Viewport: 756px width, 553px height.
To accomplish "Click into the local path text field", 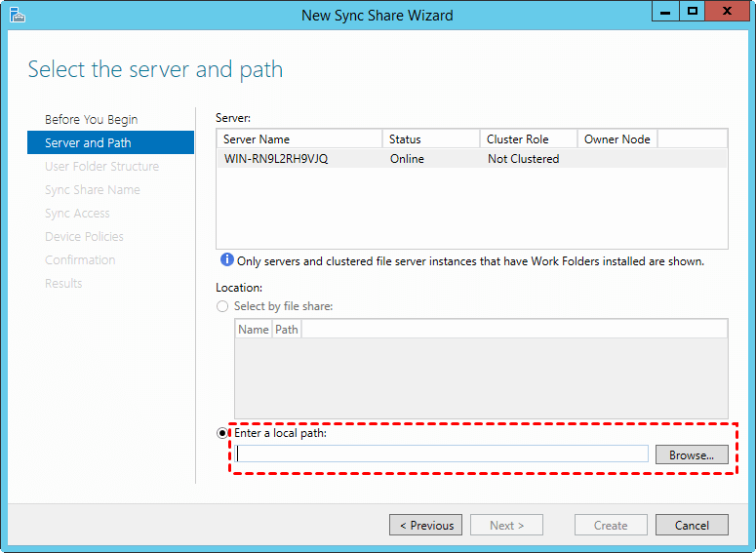I will (442, 454).
